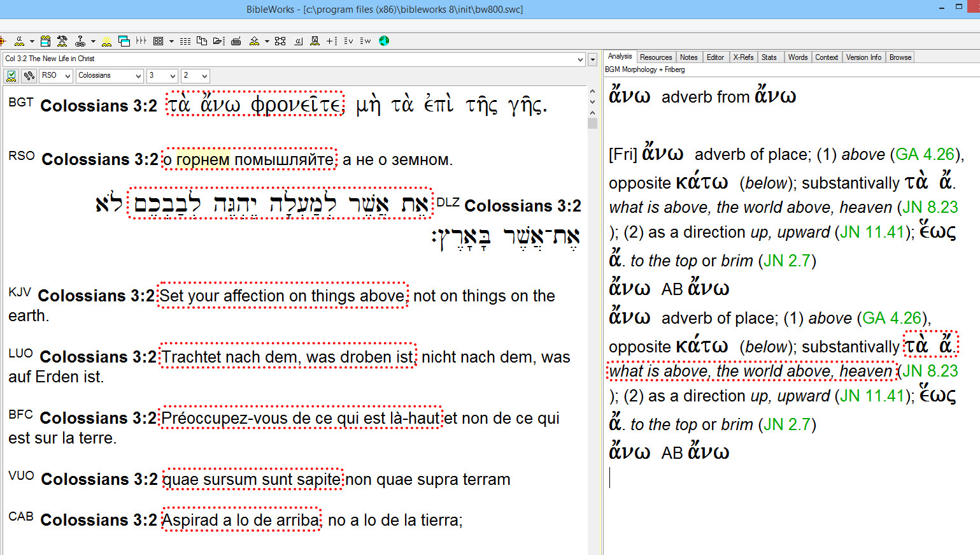Open the Editor tab
The height and width of the screenshot is (555, 980).
coord(715,57)
